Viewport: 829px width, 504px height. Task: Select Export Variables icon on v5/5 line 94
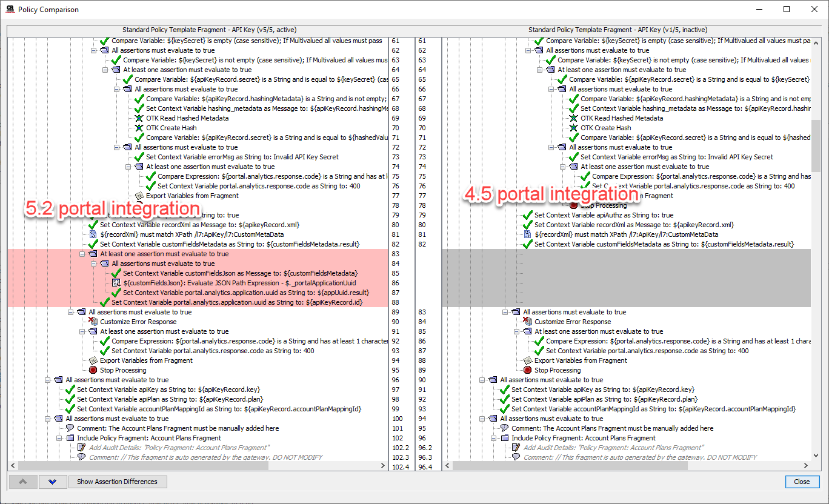pos(93,360)
